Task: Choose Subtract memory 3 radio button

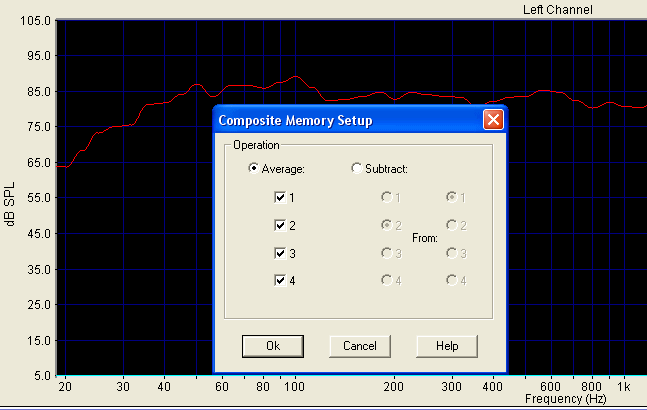Action: (387, 253)
